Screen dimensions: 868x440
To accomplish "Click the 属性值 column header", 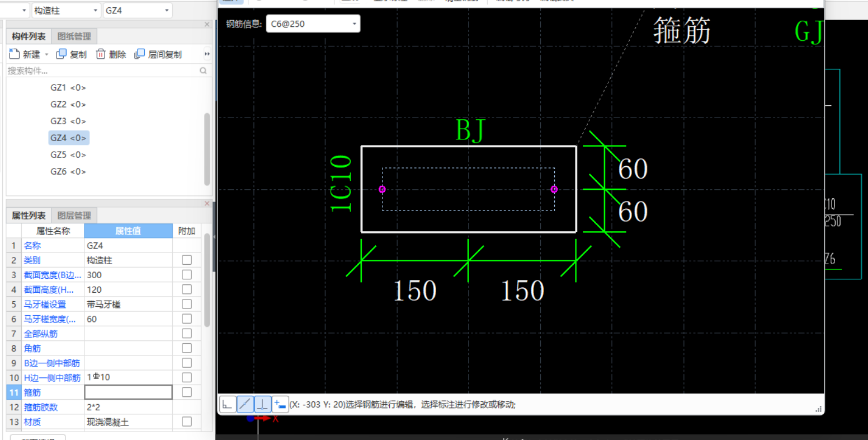I will tap(128, 231).
